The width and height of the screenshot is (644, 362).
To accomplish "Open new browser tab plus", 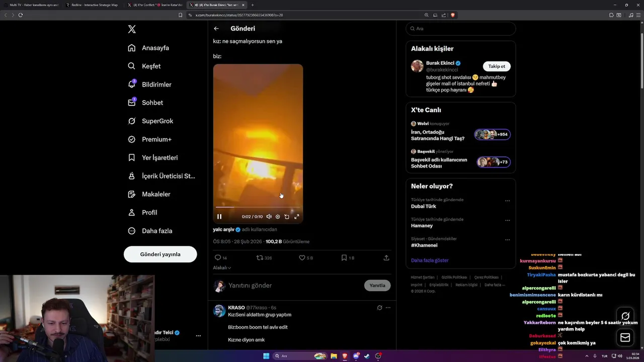I will (253, 5).
